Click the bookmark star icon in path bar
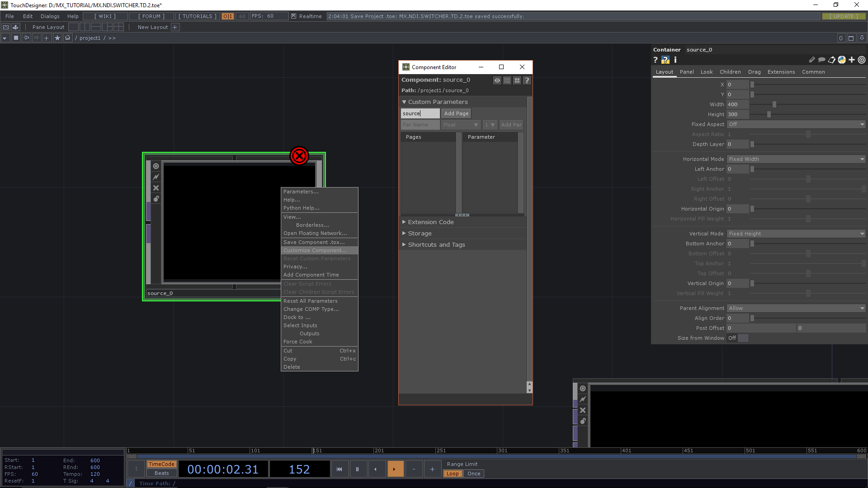 [x=57, y=38]
